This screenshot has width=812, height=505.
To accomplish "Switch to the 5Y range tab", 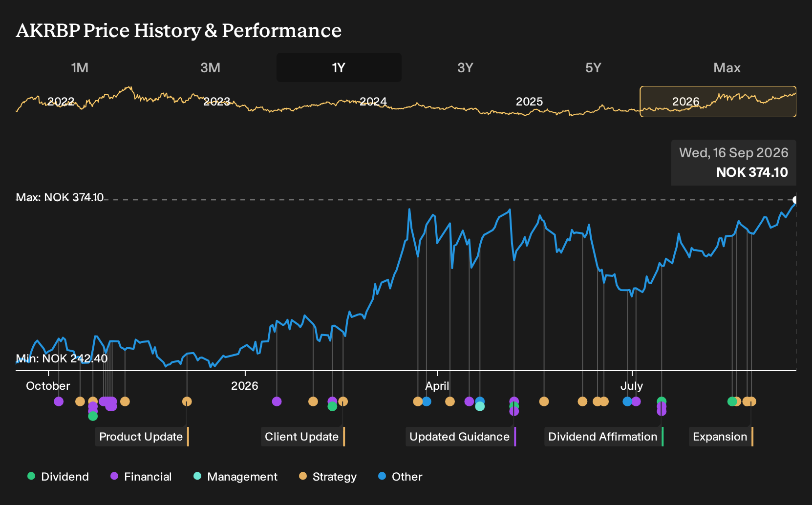I will pos(593,67).
